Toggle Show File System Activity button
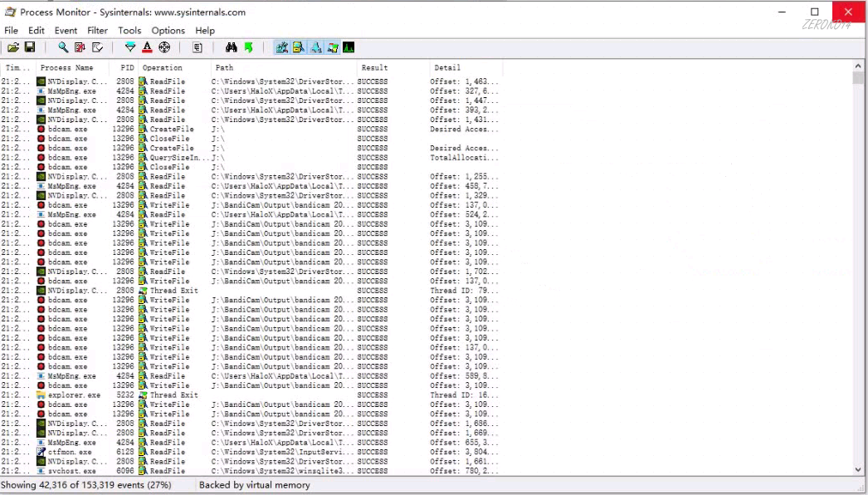 coord(299,47)
